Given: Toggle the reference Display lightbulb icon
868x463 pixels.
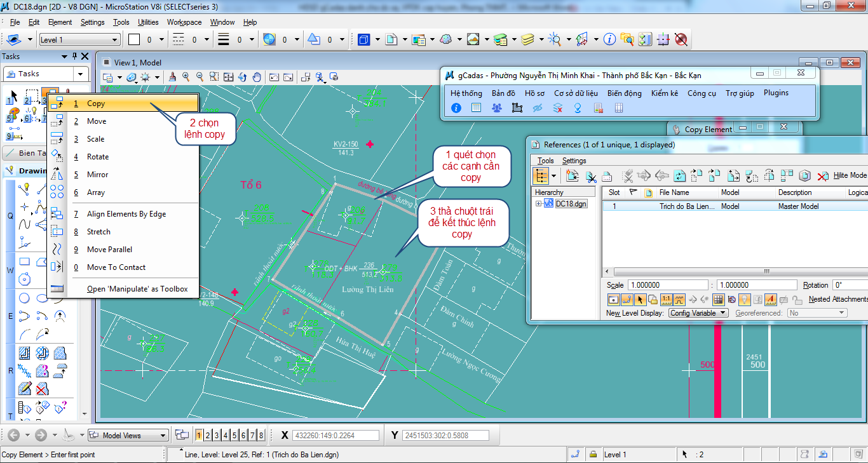Looking at the screenshot, I should click(x=743, y=300).
